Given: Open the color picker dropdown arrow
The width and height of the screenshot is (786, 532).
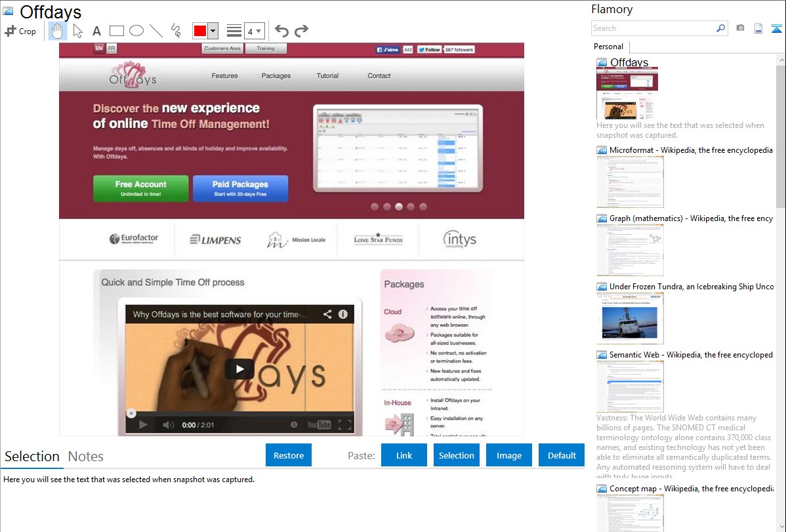Looking at the screenshot, I should 213,31.
